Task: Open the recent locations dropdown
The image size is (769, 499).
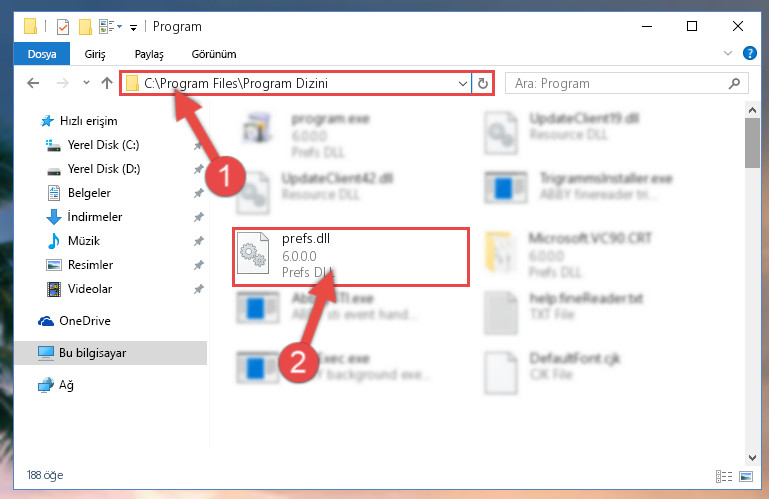Action: click(86, 83)
